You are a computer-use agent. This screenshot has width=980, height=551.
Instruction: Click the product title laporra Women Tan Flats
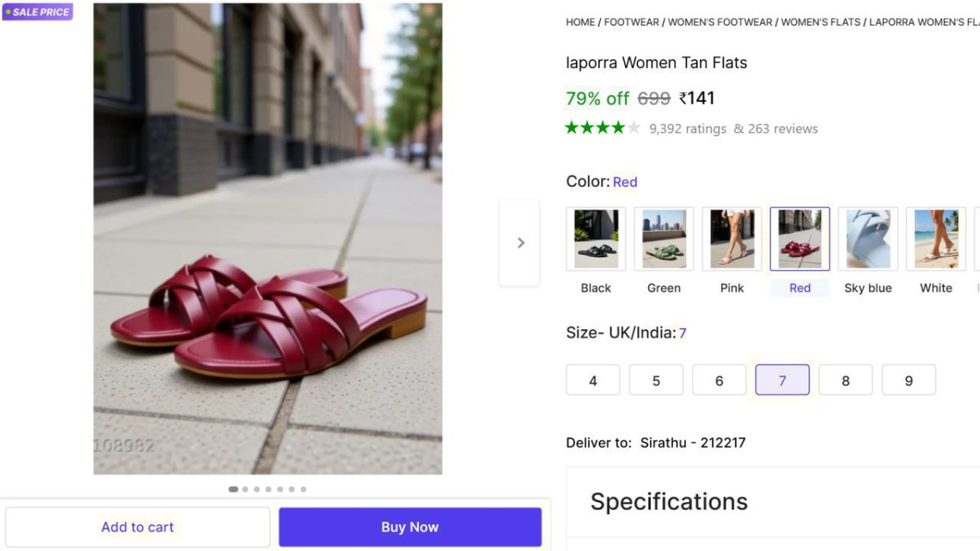tap(657, 63)
